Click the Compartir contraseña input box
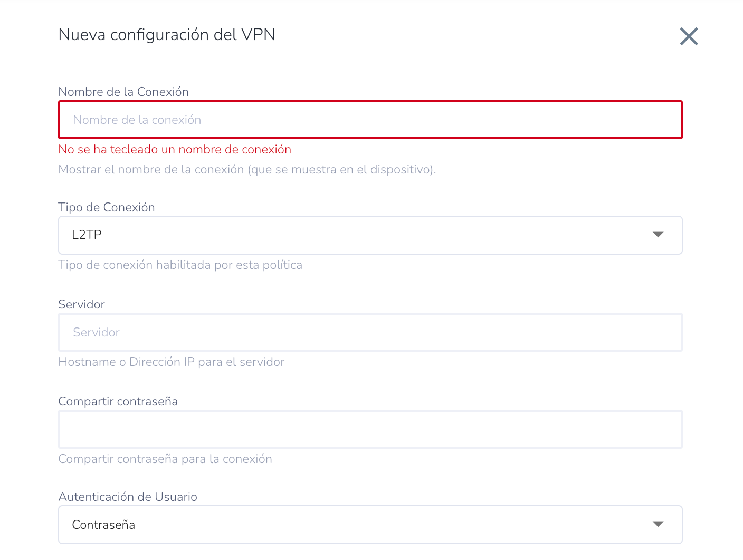Screen dimensions: 743x560 click(x=370, y=429)
